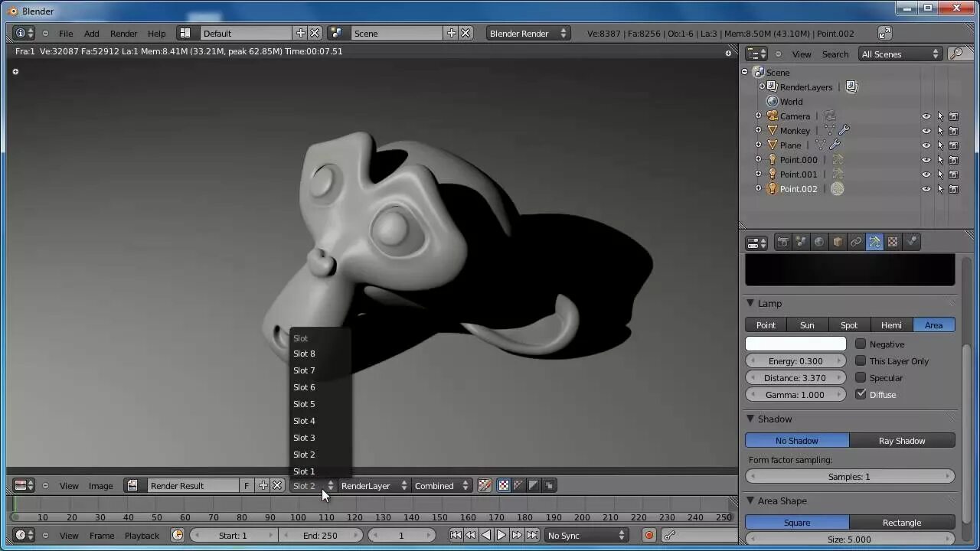Select Slot 8 from slot menu
The height and width of the screenshot is (551, 980).
[x=320, y=354]
